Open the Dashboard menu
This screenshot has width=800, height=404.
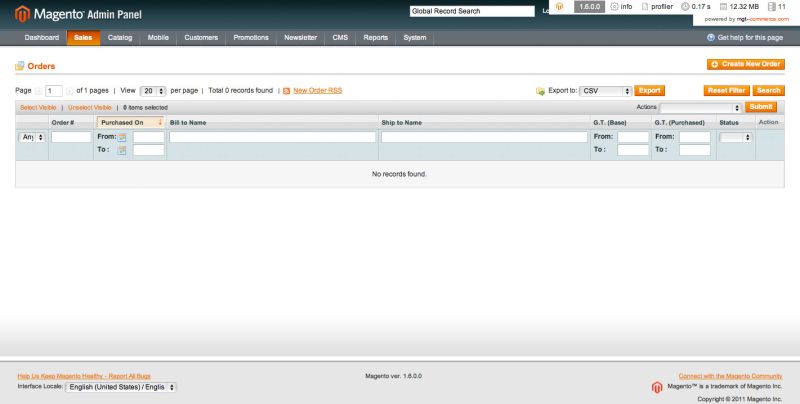tap(42, 37)
